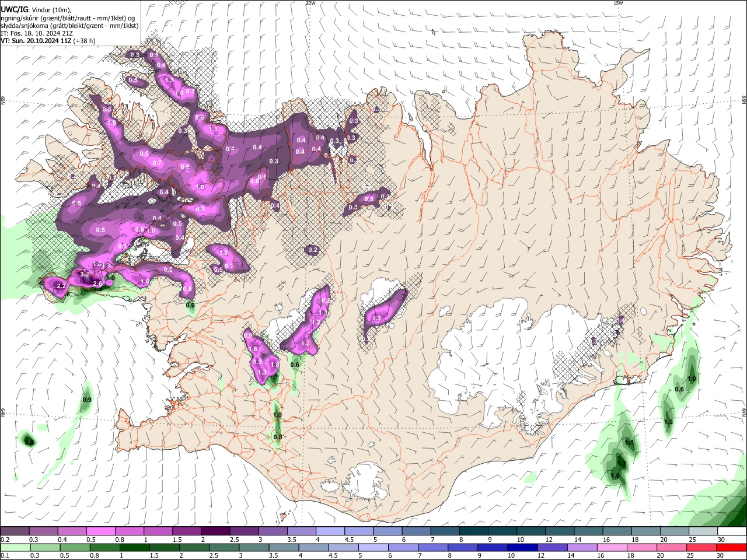Click the 20W longitude label

(310, 3)
